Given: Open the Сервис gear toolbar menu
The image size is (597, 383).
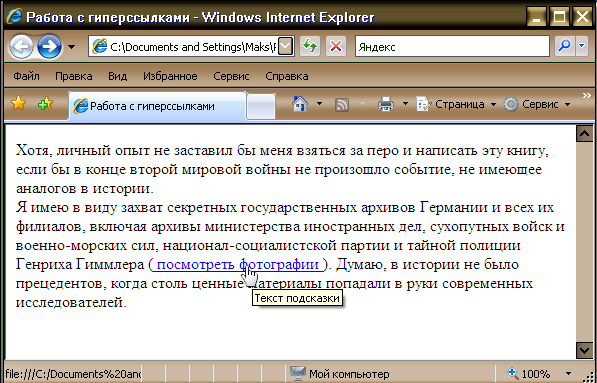Looking at the screenshot, I should point(537,104).
